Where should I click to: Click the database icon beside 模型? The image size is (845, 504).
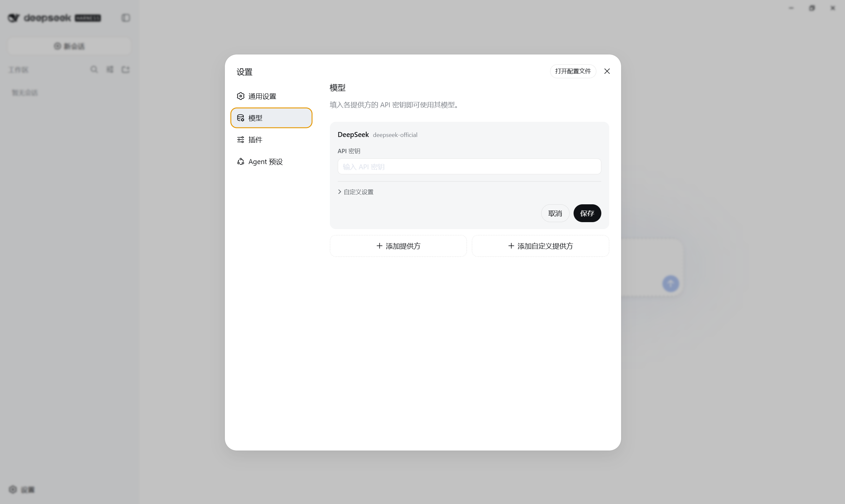click(x=240, y=118)
